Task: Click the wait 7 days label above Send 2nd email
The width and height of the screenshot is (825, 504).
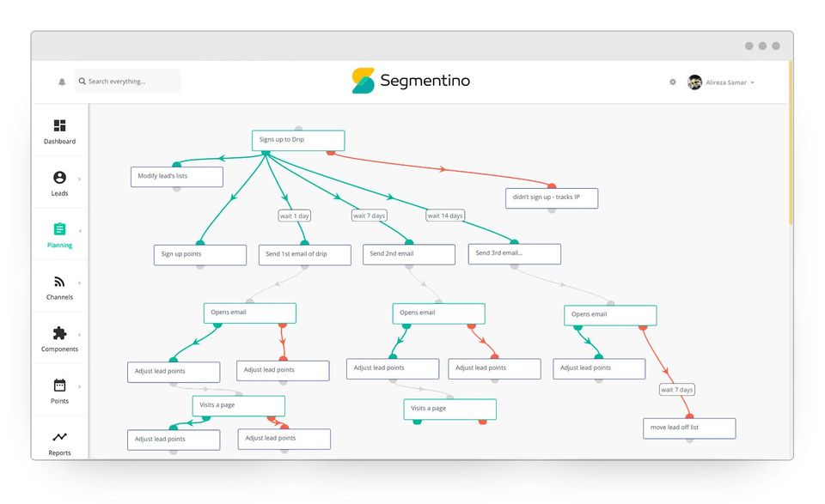Action: (x=370, y=216)
